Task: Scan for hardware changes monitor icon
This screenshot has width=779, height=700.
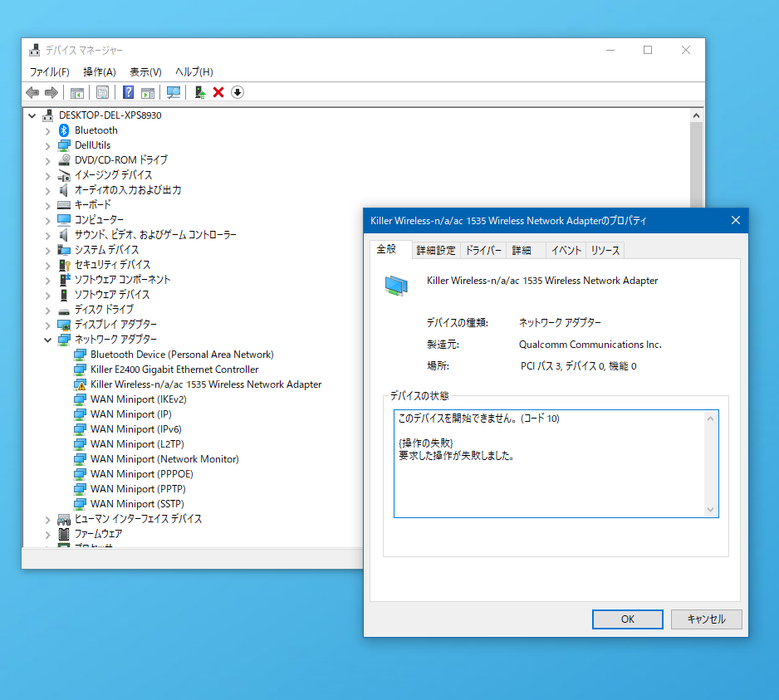Action: (174, 92)
